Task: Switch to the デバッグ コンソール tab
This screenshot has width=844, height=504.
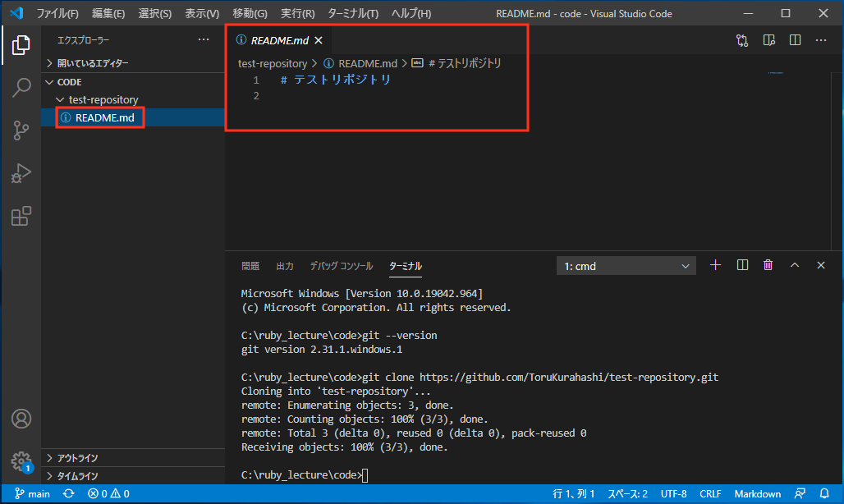Action: click(x=342, y=266)
